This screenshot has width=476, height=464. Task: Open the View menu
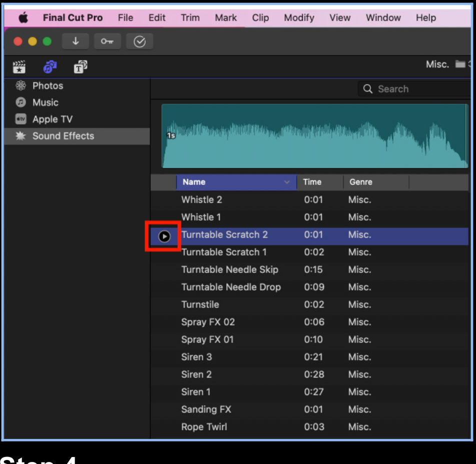pos(340,17)
